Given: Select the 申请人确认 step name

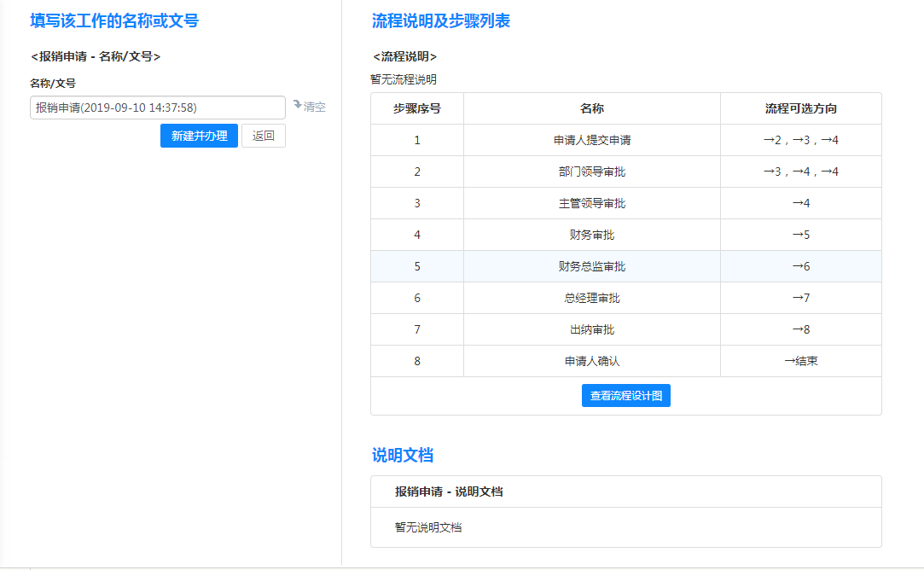Looking at the screenshot, I should pyautogui.click(x=591, y=361).
